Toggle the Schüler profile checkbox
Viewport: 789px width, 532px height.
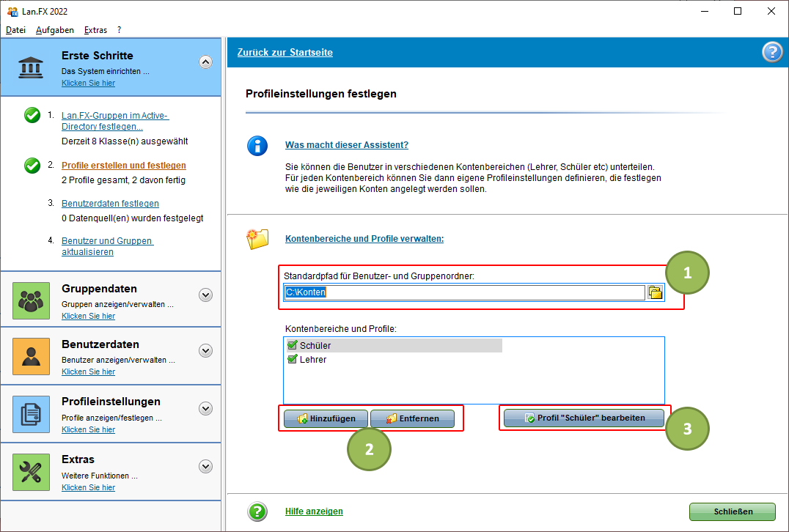(292, 345)
